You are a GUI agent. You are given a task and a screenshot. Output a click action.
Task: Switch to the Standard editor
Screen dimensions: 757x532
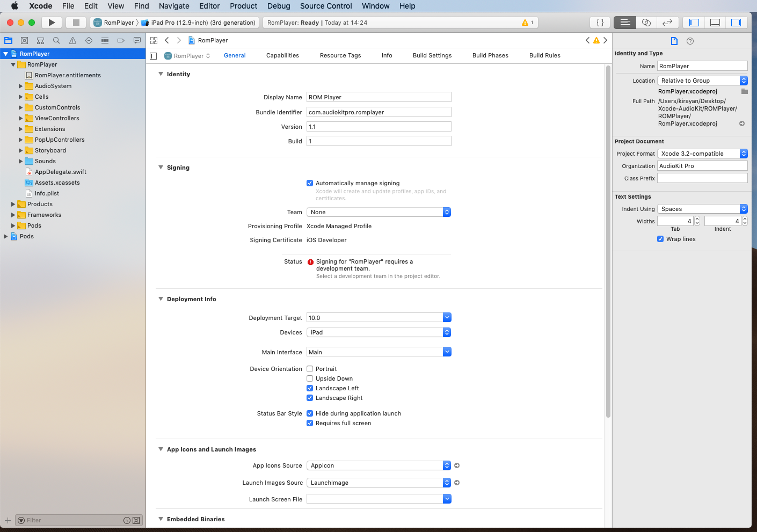[625, 23]
